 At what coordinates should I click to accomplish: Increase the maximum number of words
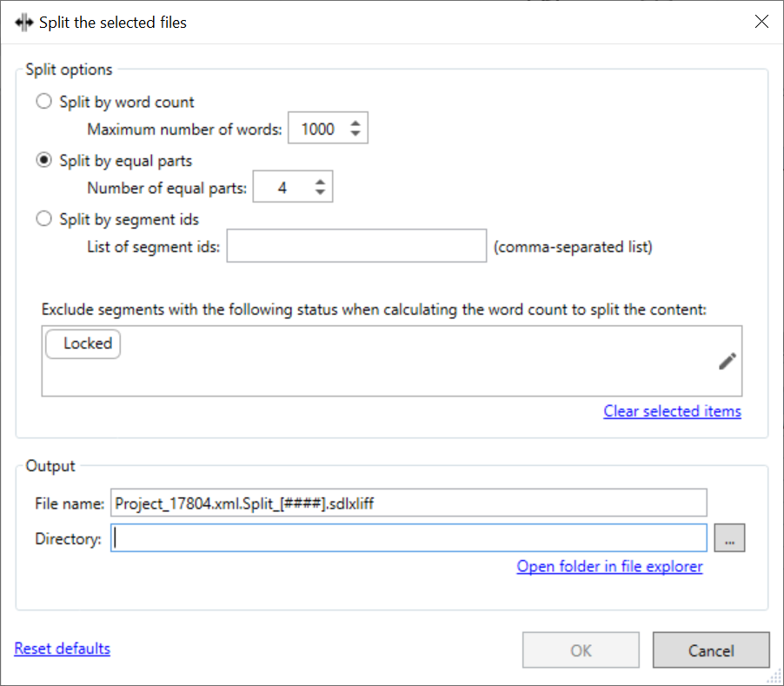(355, 123)
